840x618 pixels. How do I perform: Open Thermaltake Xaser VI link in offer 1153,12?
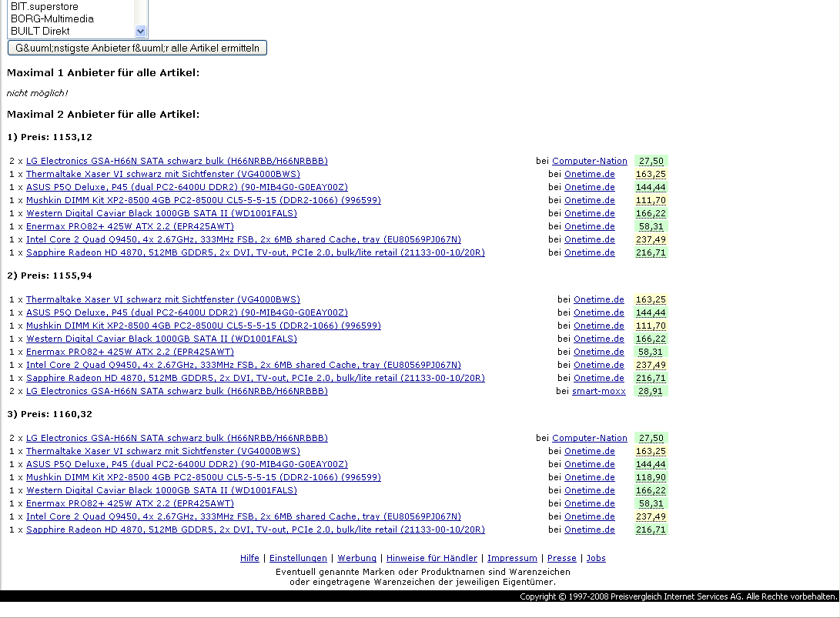163,174
